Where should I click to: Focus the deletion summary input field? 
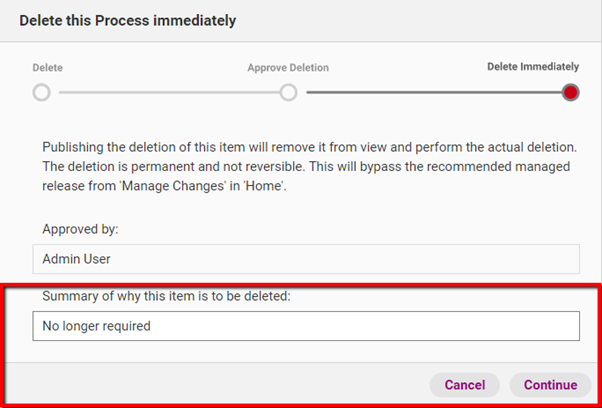click(x=305, y=326)
